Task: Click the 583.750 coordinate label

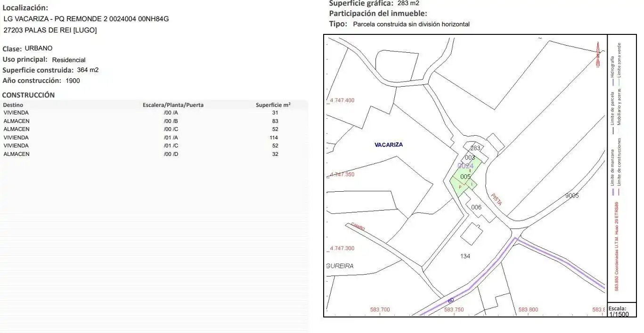Action: coord(454,310)
